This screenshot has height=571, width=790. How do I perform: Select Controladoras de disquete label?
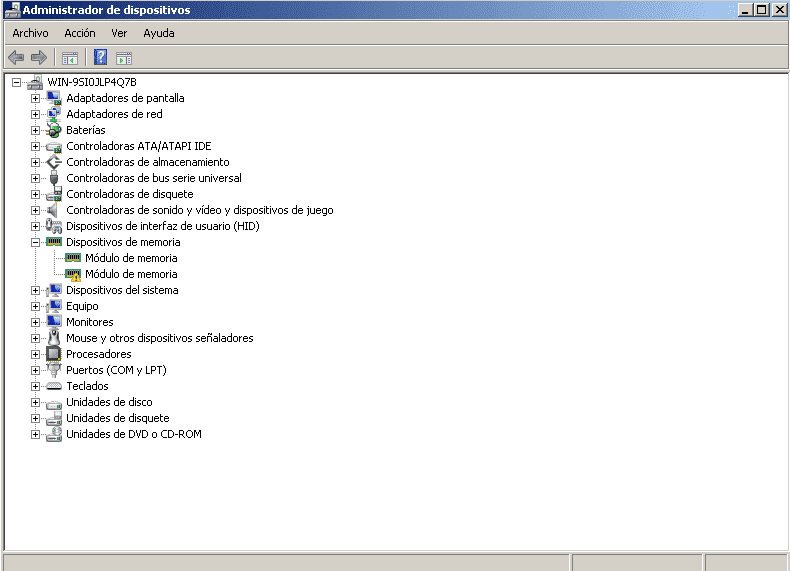(x=129, y=194)
